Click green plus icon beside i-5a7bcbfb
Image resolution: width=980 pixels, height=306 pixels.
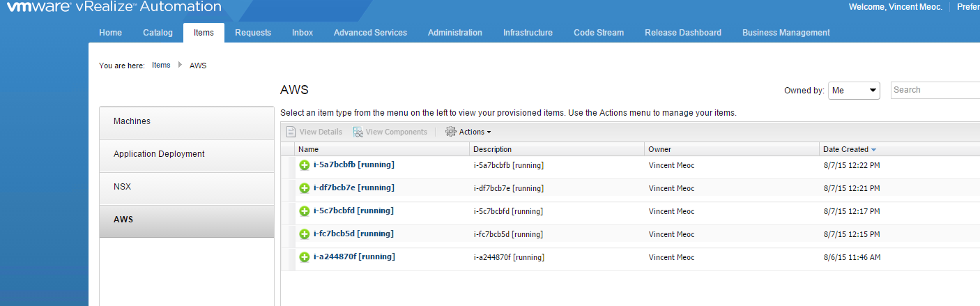(x=305, y=165)
